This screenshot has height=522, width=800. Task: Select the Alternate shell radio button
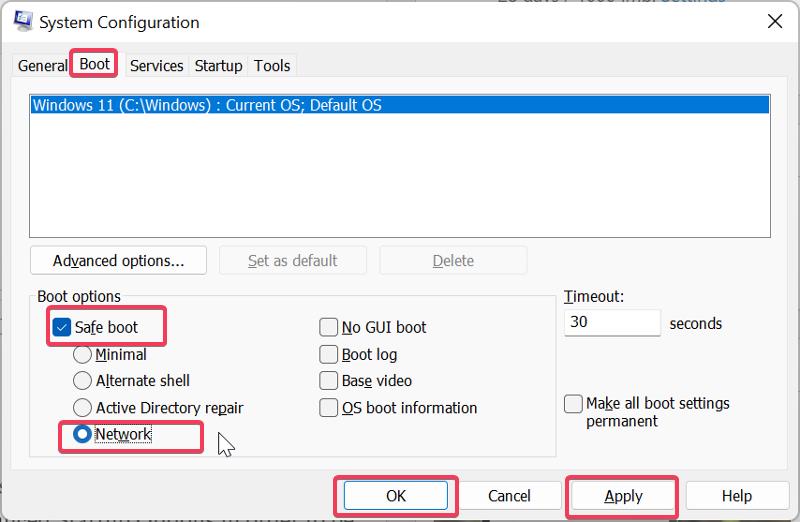pyautogui.click(x=83, y=381)
